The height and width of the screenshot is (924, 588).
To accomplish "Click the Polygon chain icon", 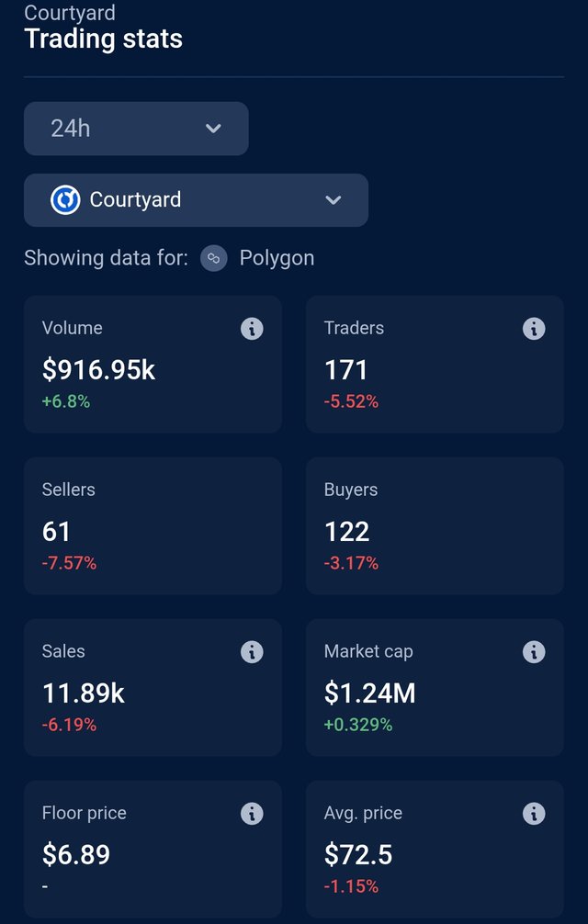I will point(214,258).
